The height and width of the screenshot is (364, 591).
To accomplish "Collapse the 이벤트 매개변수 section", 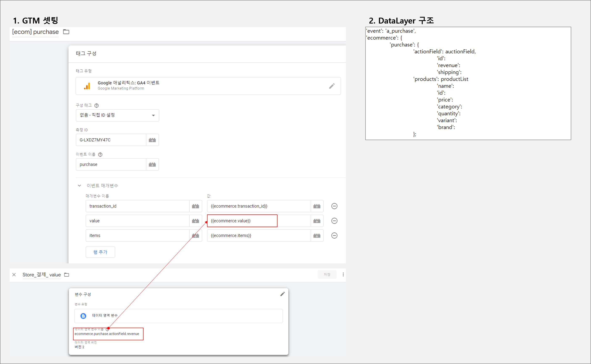I will click(x=79, y=186).
